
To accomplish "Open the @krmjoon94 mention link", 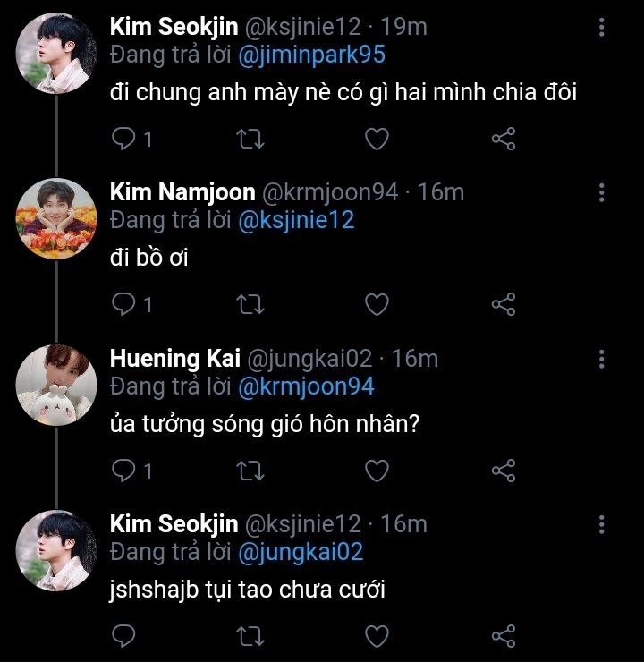I will point(306,386).
